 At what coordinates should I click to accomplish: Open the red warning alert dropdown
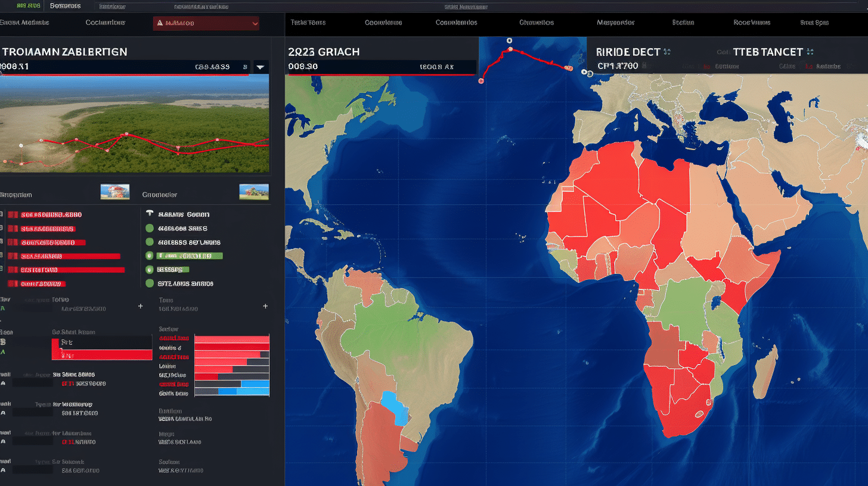pos(206,23)
